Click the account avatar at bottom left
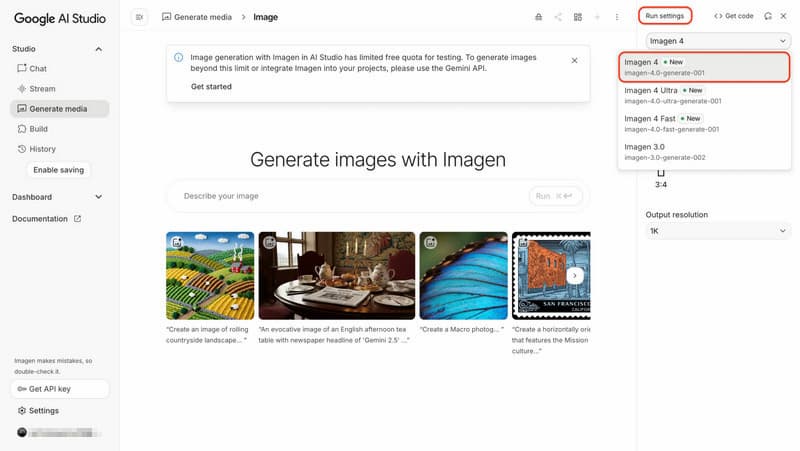This screenshot has width=800, height=451. pyautogui.click(x=22, y=433)
